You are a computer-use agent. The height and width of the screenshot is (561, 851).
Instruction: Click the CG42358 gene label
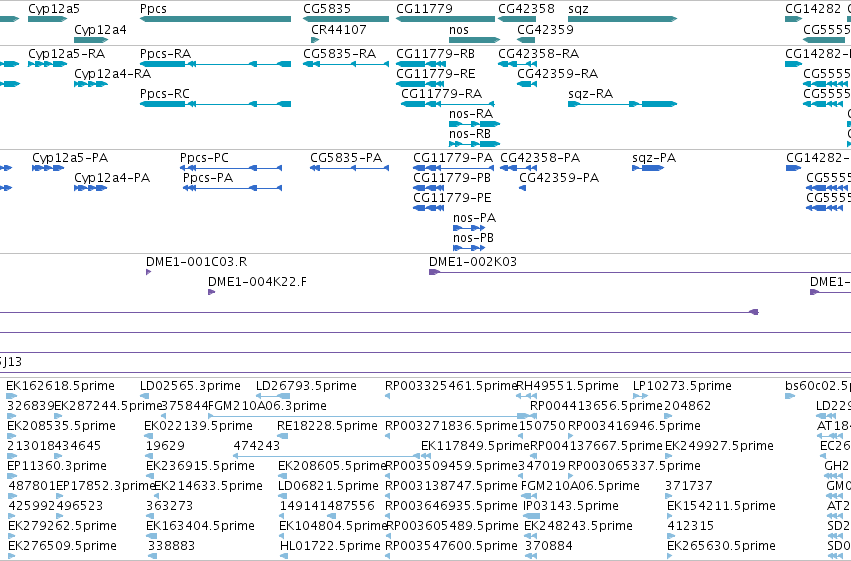[526, 9]
